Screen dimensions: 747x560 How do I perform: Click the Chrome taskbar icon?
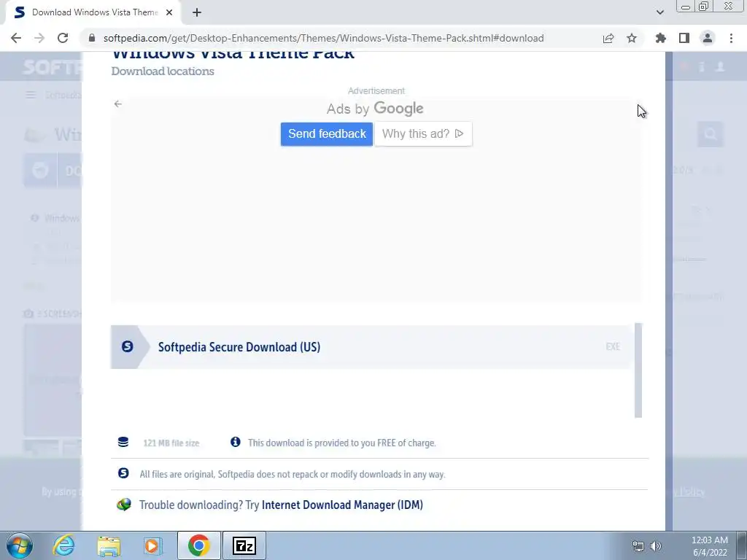tap(198, 545)
